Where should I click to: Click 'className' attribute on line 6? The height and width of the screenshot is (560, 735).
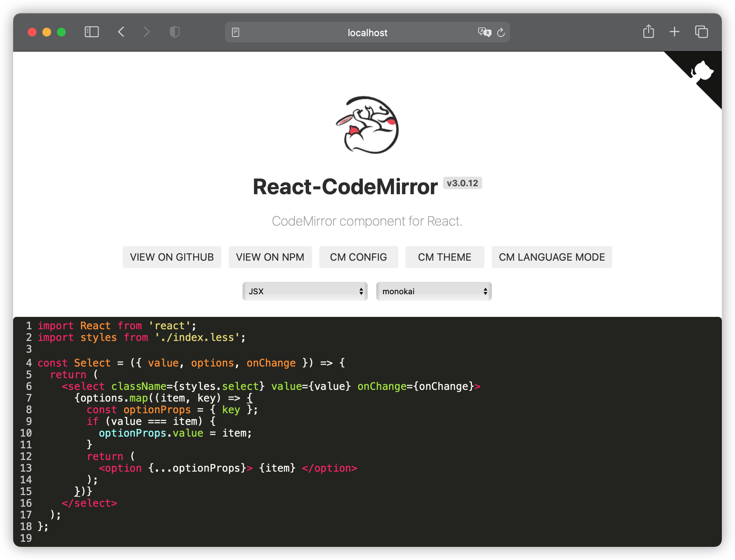coord(139,386)
